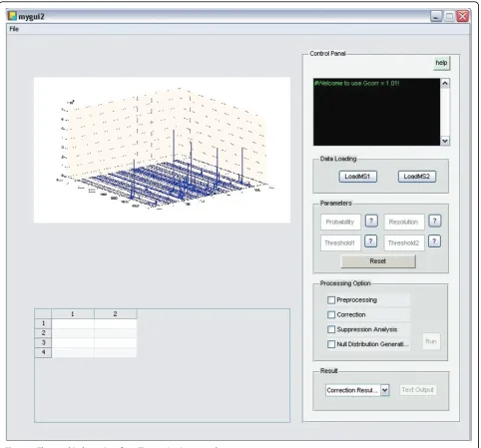Click the message log scrollbar up arrow
Screen dimensions: 481x448
pyautogui.click(x=445, y=83)
